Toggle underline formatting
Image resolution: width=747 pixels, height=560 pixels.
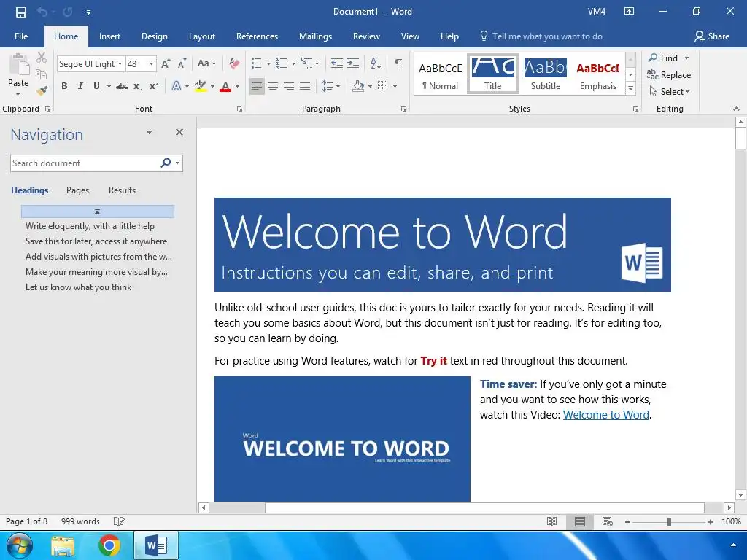tap(97, 86)
